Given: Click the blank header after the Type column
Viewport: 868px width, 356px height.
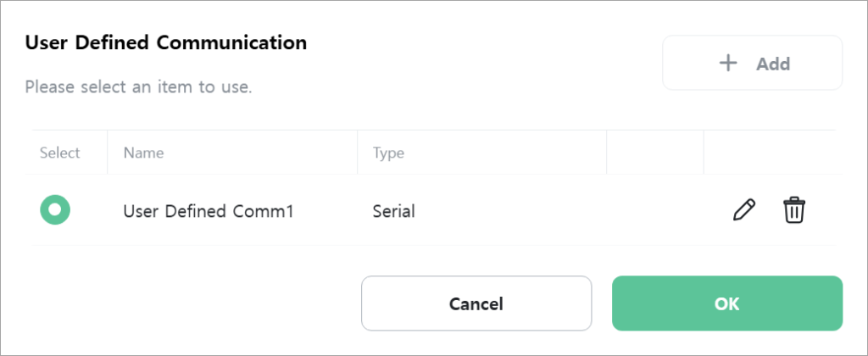Looking at the screenshot, I should click(655, 153).
